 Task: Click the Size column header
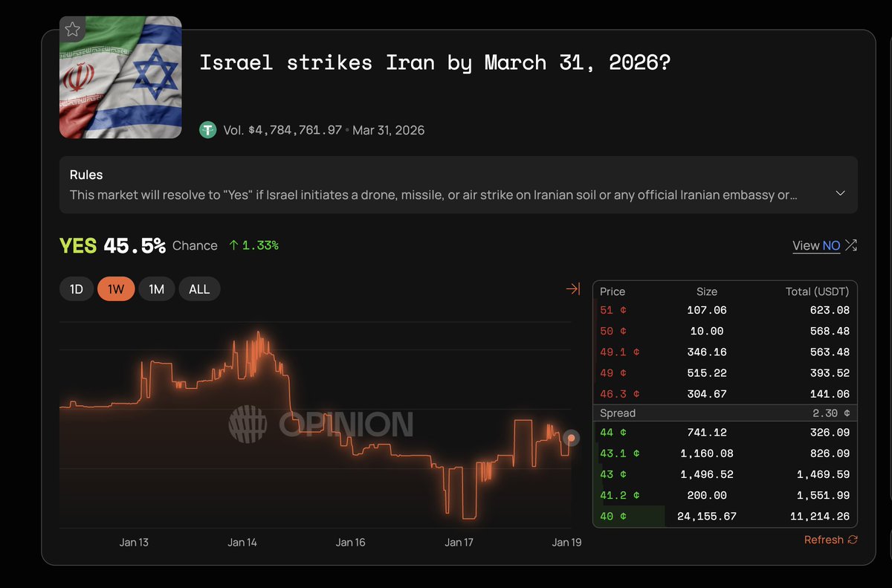(x=707, y=291)
